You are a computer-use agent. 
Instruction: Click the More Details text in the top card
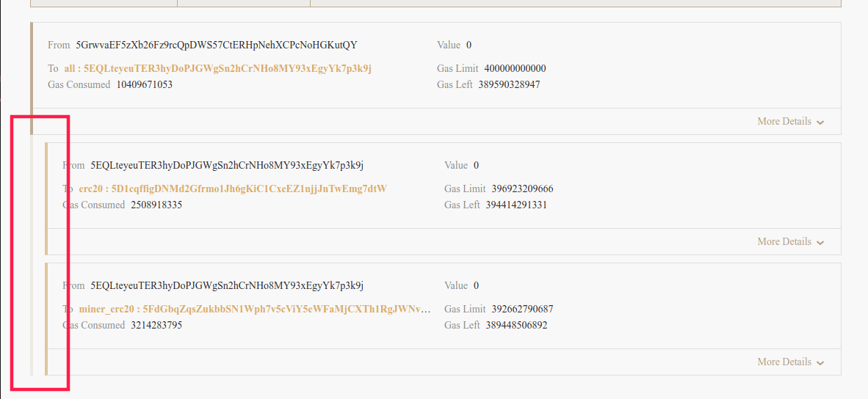click(x=784, y=121)
